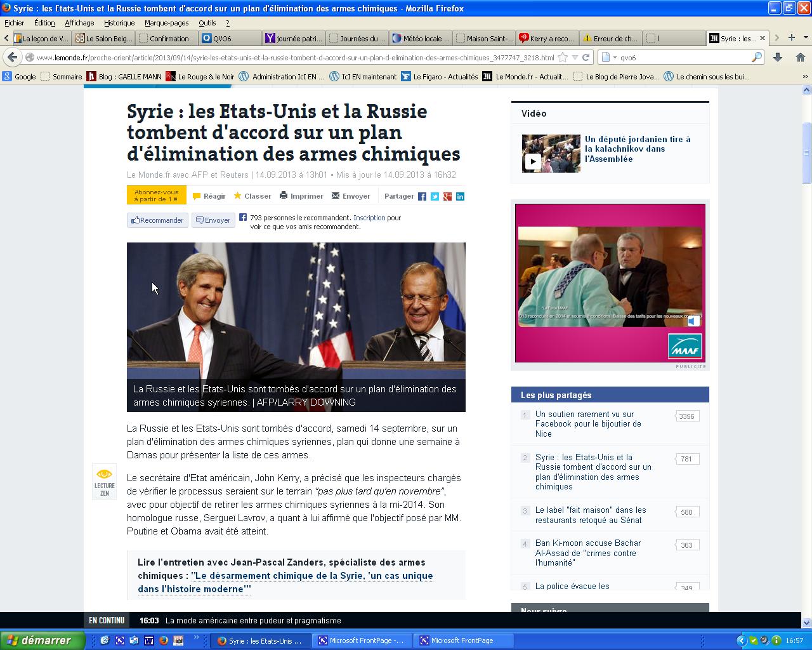Click the La mode américaine news ticker
Screen dimensions: 812x650
pyautogui.click(x=253, y=621)
